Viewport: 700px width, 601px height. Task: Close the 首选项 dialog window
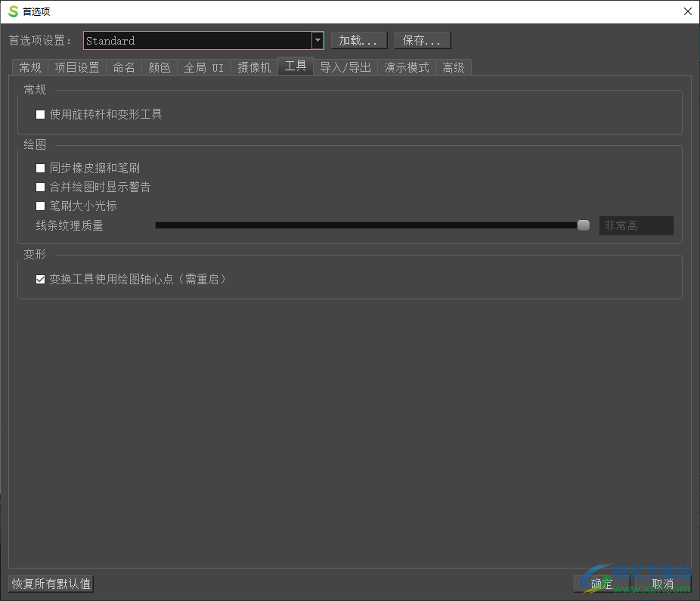coord(688,11)
